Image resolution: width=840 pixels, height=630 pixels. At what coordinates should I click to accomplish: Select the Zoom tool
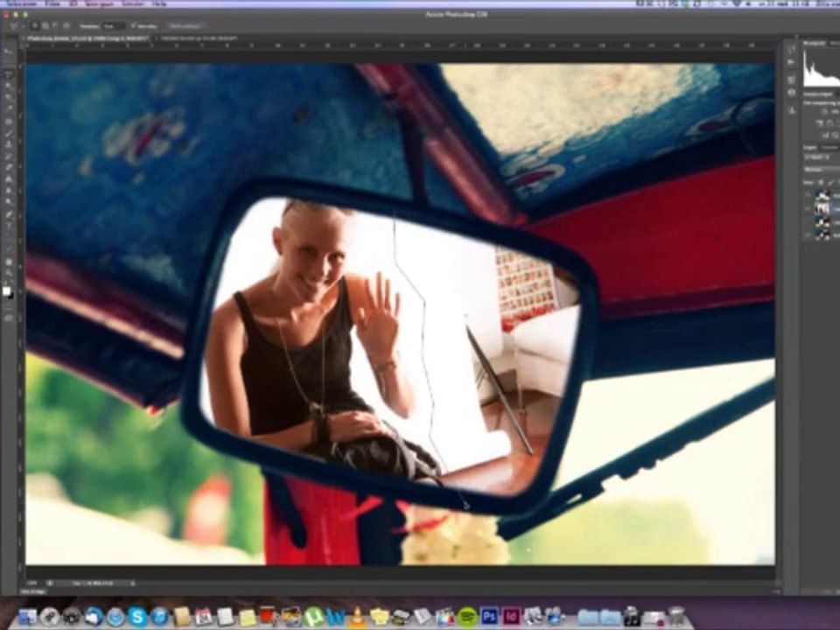(9, 273)
